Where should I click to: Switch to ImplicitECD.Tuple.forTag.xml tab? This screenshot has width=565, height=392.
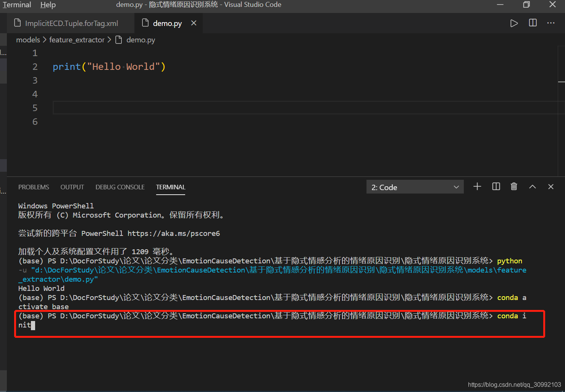[x=71, y=23]
